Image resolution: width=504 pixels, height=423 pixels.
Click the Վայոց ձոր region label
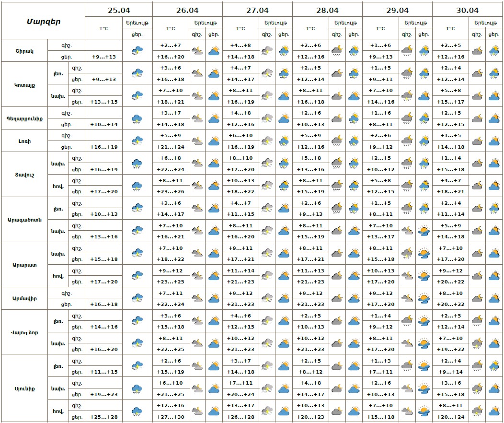24,332
